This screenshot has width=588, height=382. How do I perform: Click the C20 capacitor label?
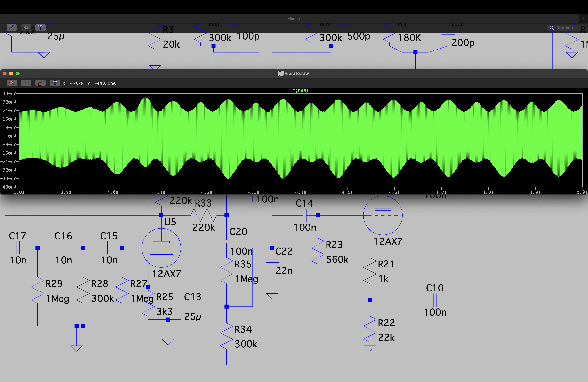(x=238, y=232)
